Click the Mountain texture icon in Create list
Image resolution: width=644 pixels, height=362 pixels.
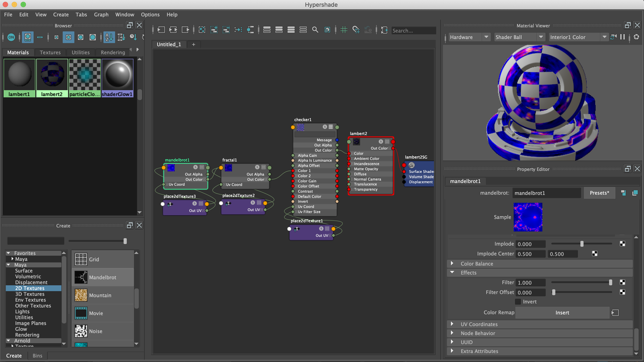81,295
